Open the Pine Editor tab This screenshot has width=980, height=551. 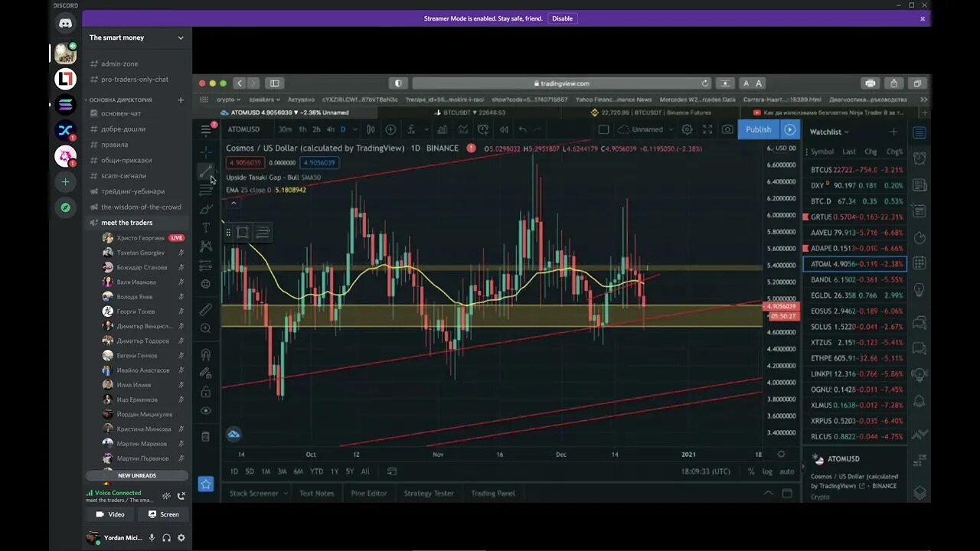tap(369, 494)
